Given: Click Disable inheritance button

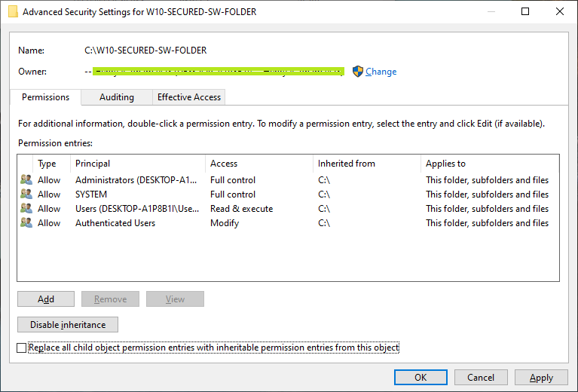Looking at the screenshot, I should pyautogui.click(x=68, y=324).
